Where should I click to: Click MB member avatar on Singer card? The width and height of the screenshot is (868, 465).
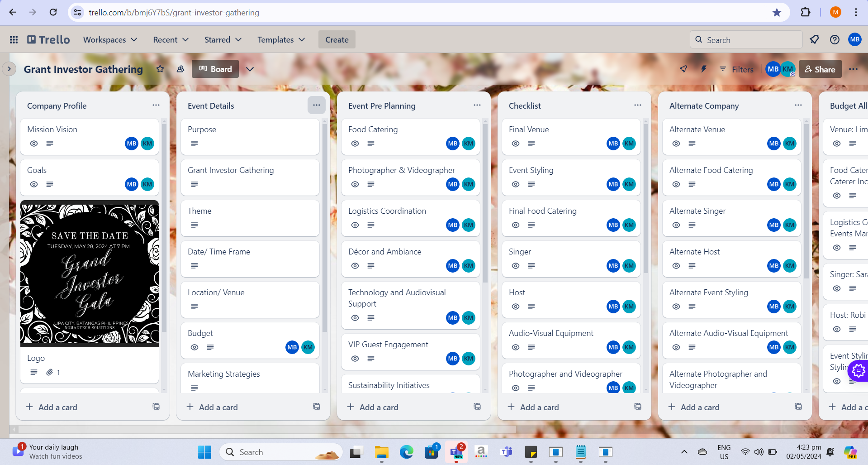[x=613, y=266]
